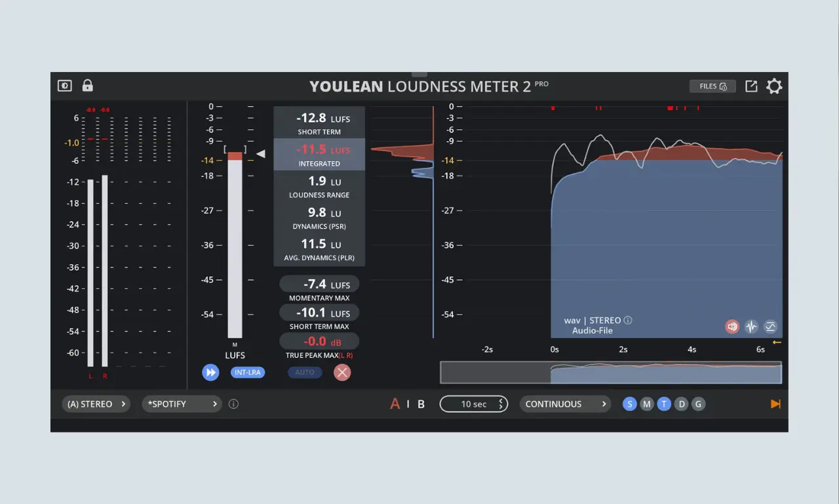Toggle the T true peak graph button
Screen dimensions: 839x504
664,404
